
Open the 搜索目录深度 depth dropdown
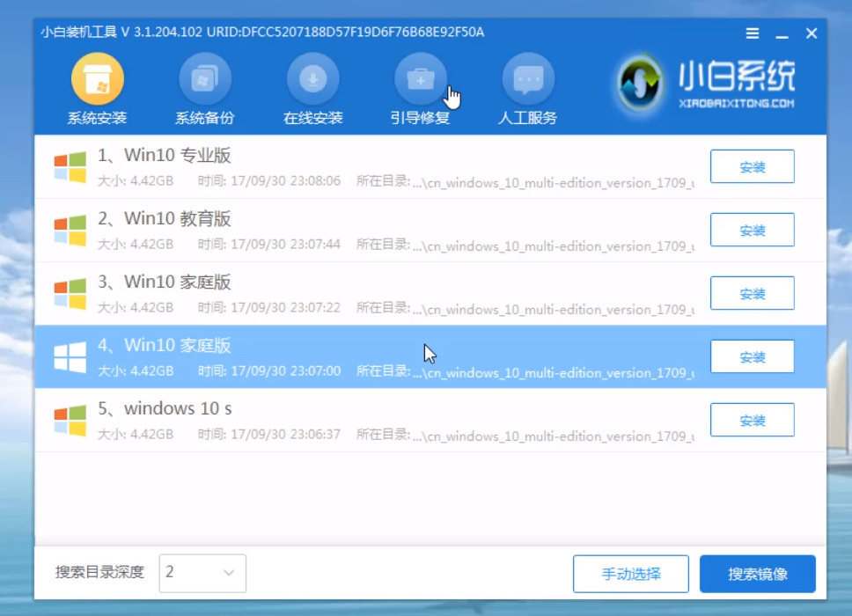coord(202,573)
